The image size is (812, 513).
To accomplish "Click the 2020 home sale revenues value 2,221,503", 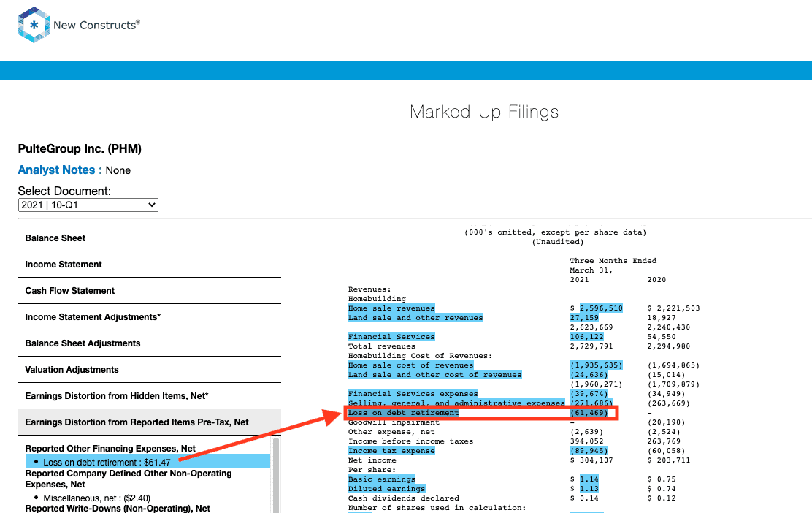I will (x=678, y=308).
